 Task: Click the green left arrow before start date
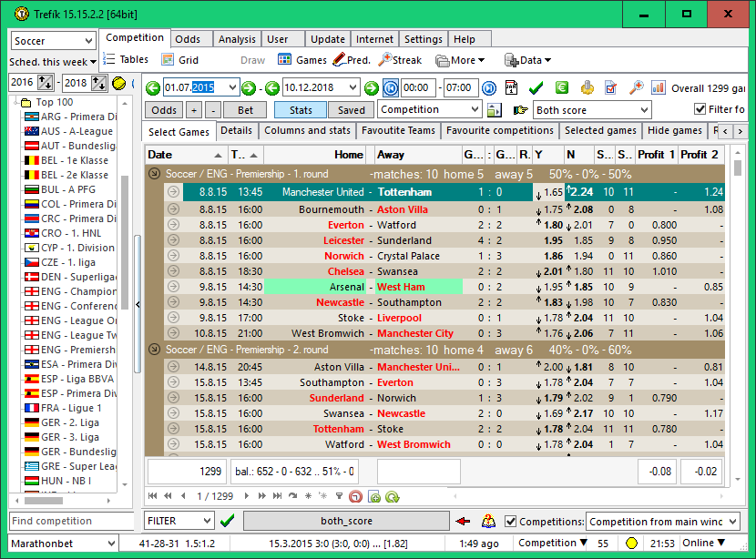[152, 88]
